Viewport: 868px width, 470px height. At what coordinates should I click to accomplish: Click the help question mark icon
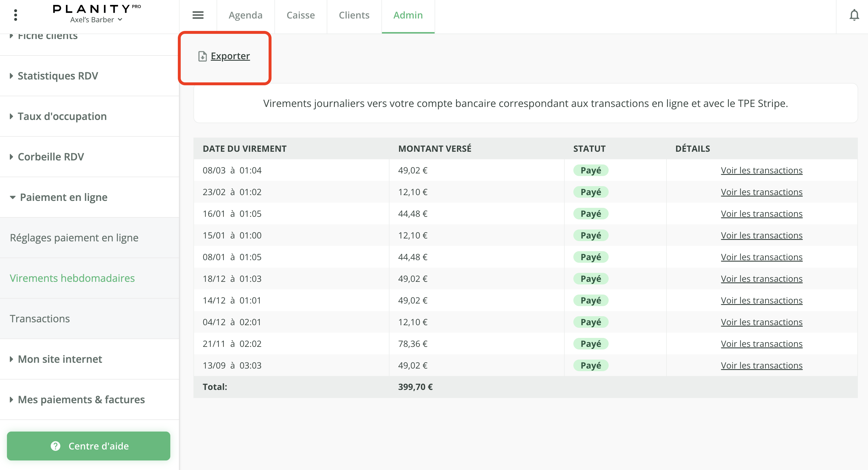56,446
